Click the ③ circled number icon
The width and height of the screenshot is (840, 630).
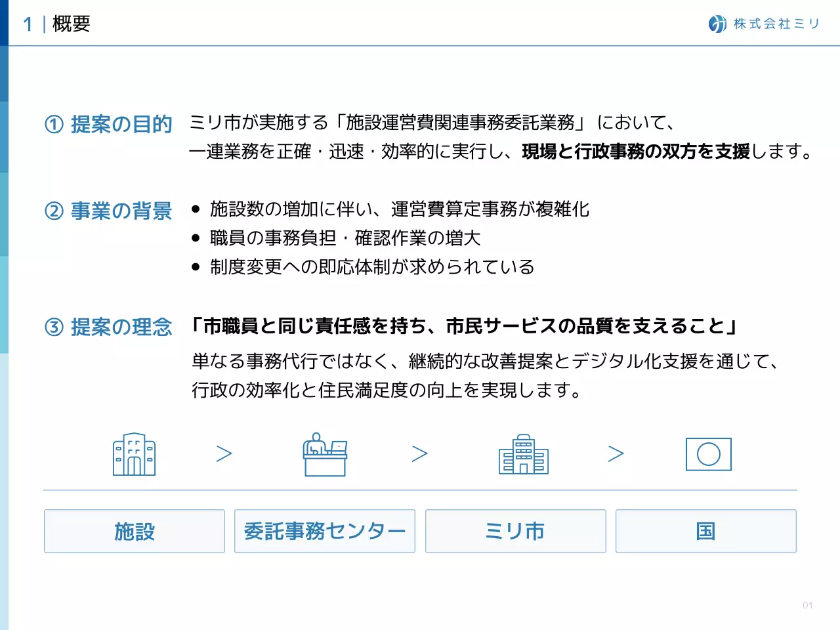click(x=55, y=327)
